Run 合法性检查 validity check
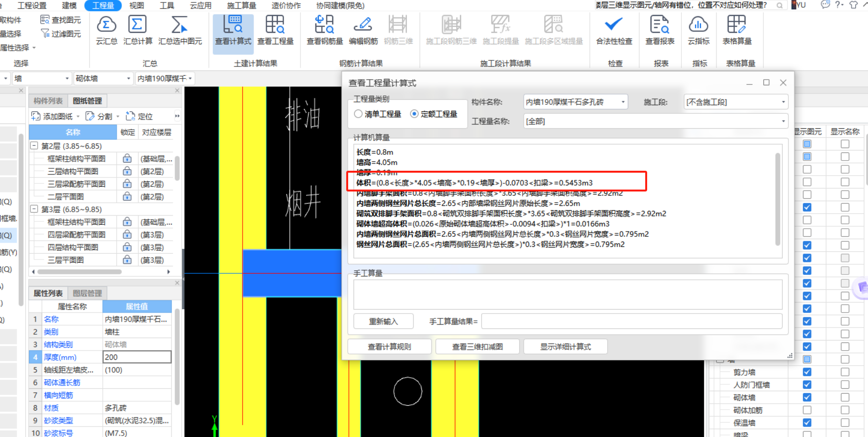 [614, 30]
